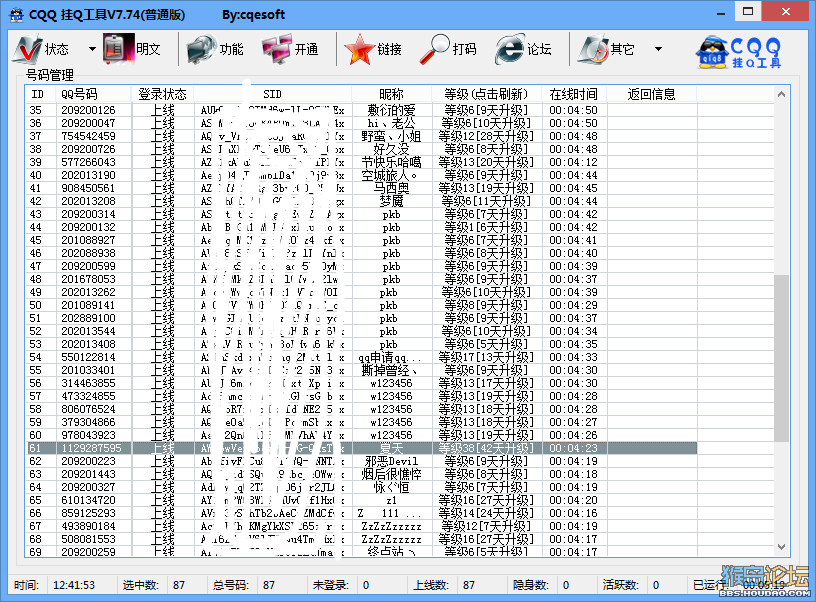Click the 未登录 status bar label
The width and height of the screenshot is (816, 602).
click(x=330, y=585)
